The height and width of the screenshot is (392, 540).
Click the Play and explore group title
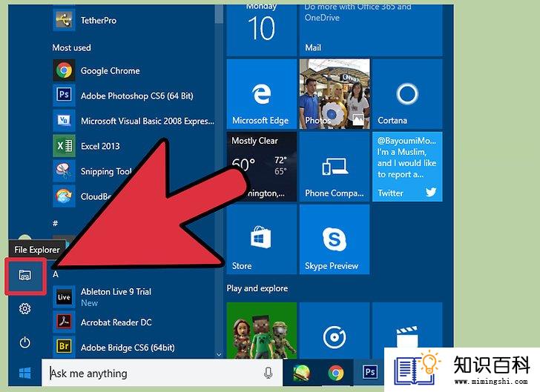(257, 288)
